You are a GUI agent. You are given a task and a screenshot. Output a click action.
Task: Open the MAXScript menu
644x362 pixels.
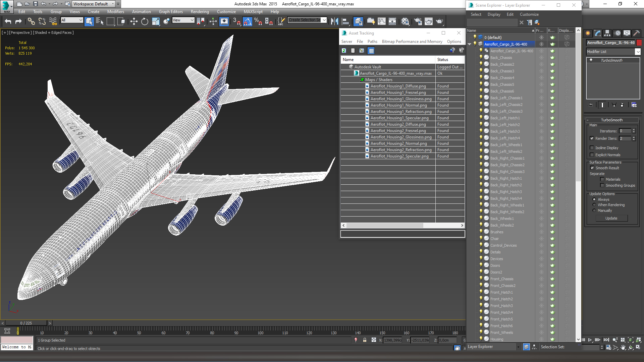tap(253, 12)
